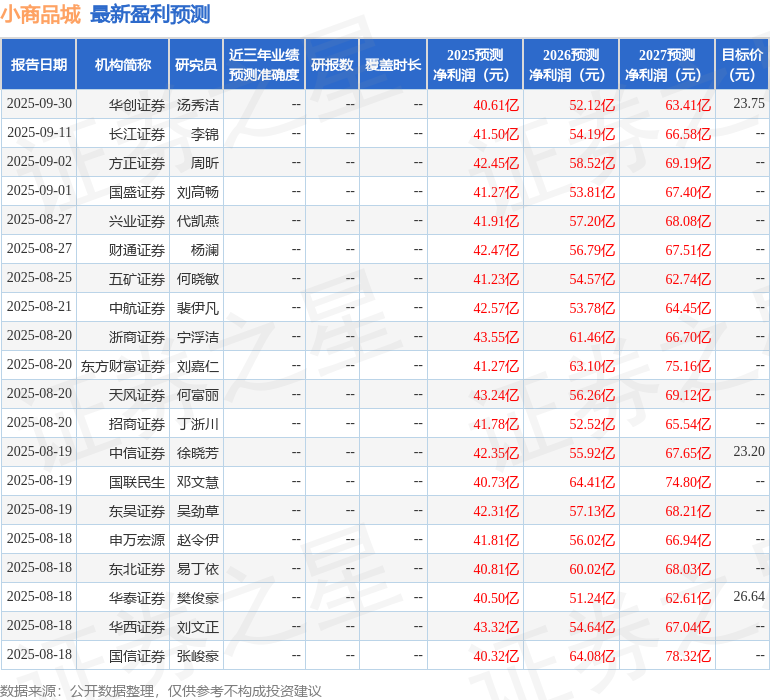Click the 覆盖时长 column header

[x=393, y=65]
